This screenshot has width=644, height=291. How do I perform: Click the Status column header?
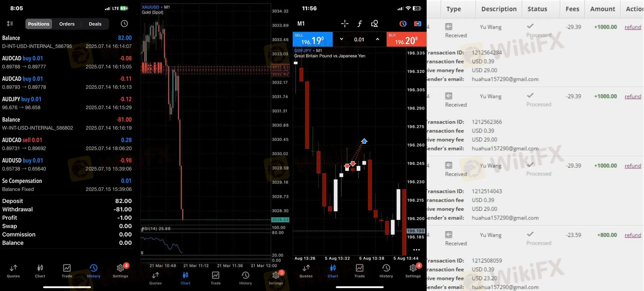(x=537, y=9)
